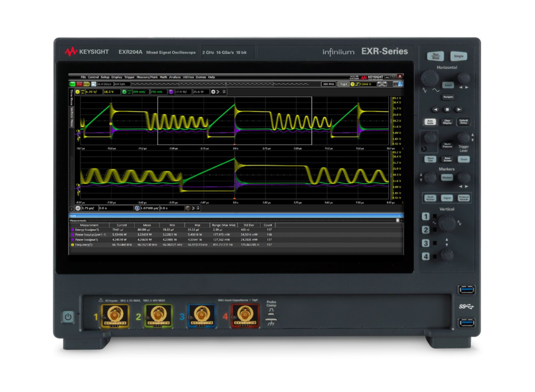Edit the 790 mA offset field
This screenshot has height=392, width=535.
click(158, 92)
